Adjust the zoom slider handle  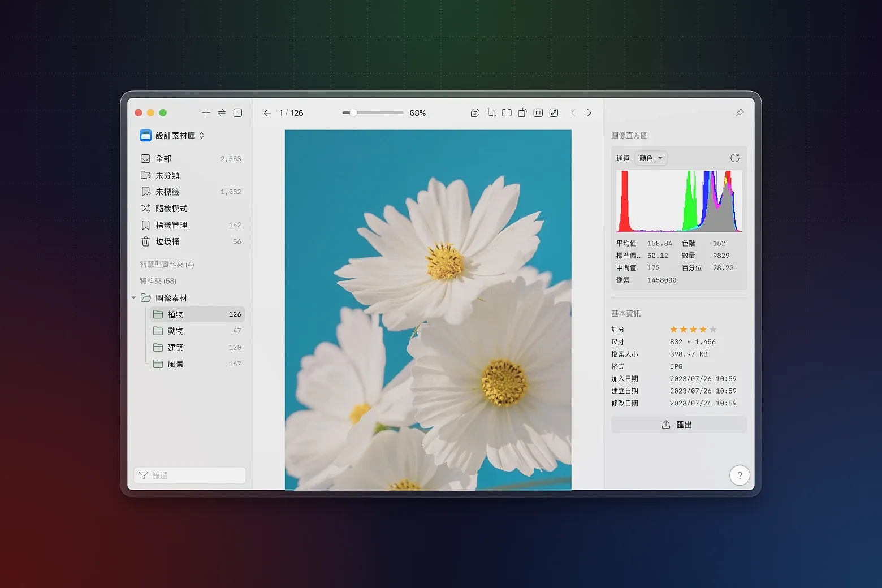tap(353, 113)
